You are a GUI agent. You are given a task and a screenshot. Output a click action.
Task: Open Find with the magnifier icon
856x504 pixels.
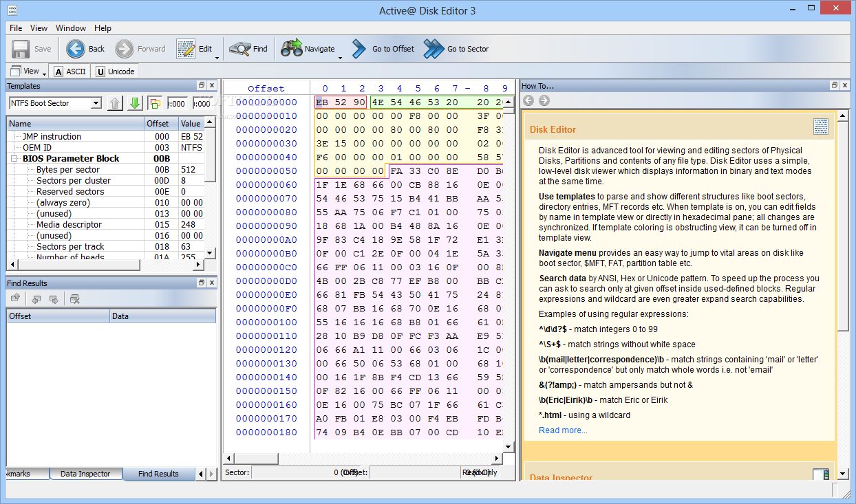248,49
